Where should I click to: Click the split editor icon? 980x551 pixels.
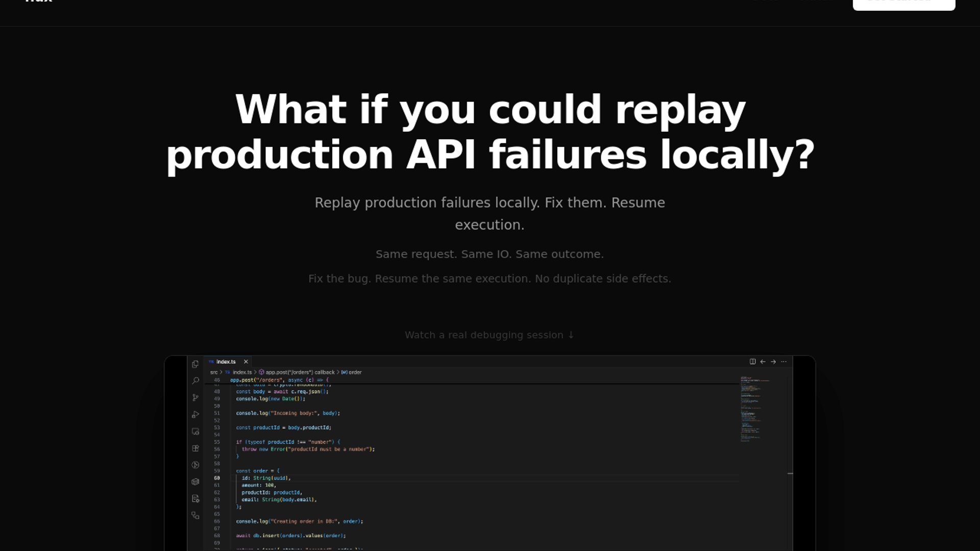point(752,362)
